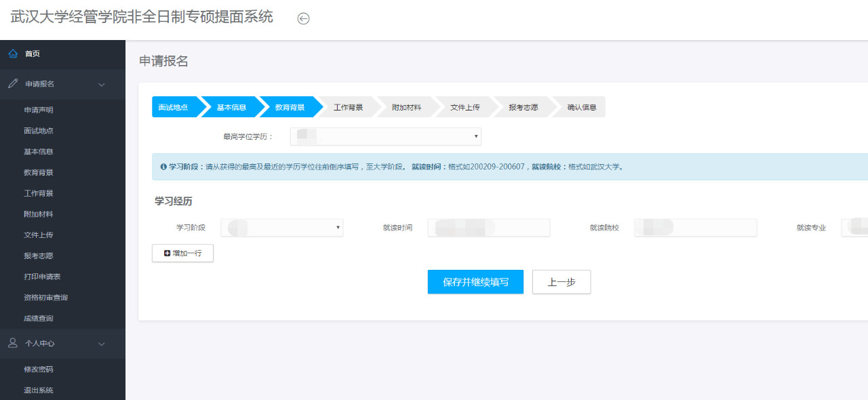Screen dimensions: 868x400
Task: Click 退出系统 in the sidebar
Action: pyautogui.click(x=38, y=391)
